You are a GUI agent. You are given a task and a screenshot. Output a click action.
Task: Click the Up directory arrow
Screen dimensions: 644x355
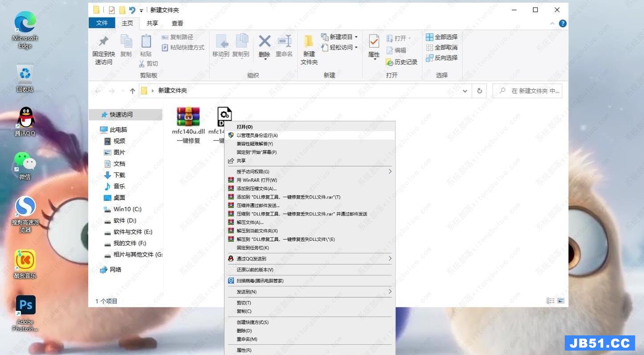(x=132, y=91)
